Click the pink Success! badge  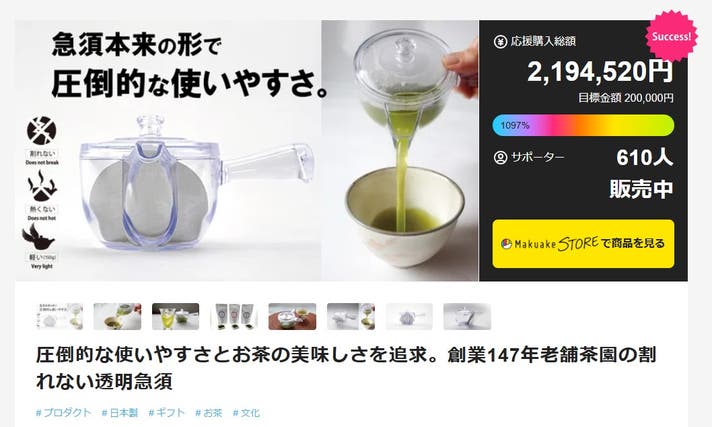672,36
